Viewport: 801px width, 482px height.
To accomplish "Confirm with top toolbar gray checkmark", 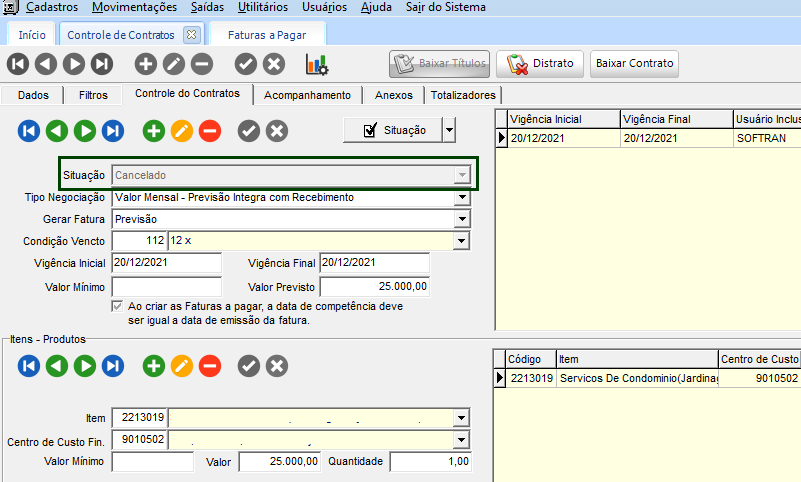I will coord(246,64).
